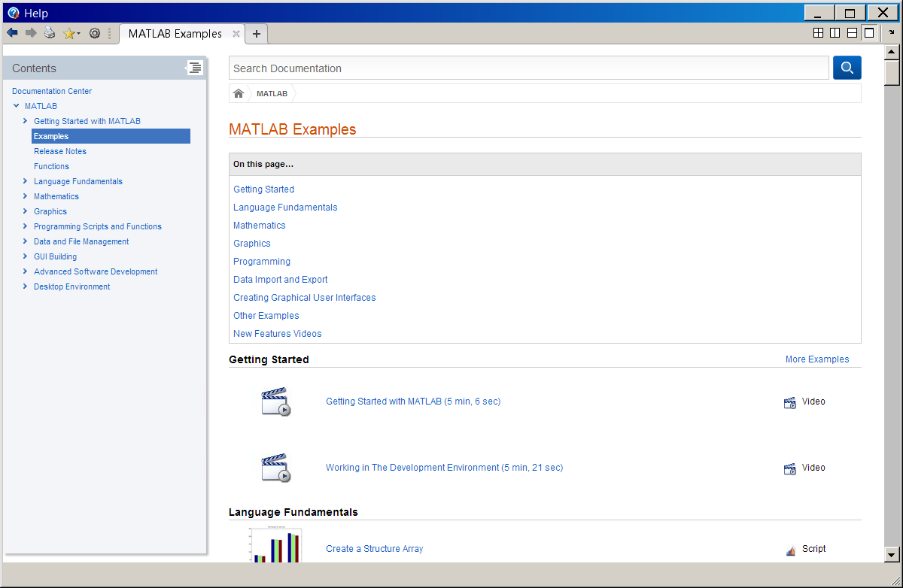The image size is (903, 588).
Task: Expand the Getting Started with MATLAB node
Action: [x=26, y=121]
